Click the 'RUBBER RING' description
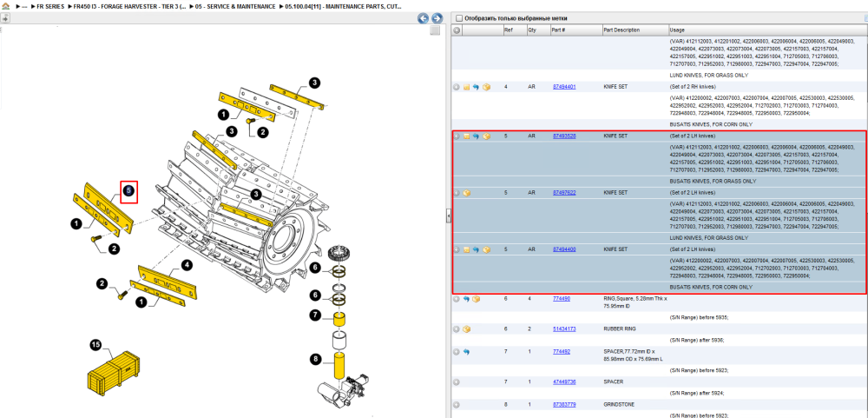This screenshot has height=418, width=868. coord(620,328)
